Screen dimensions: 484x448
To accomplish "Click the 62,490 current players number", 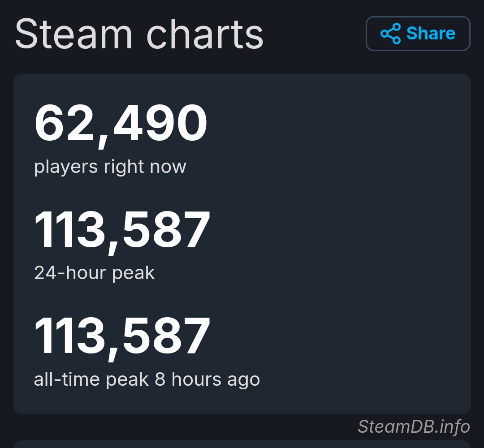I will [121, 125].
